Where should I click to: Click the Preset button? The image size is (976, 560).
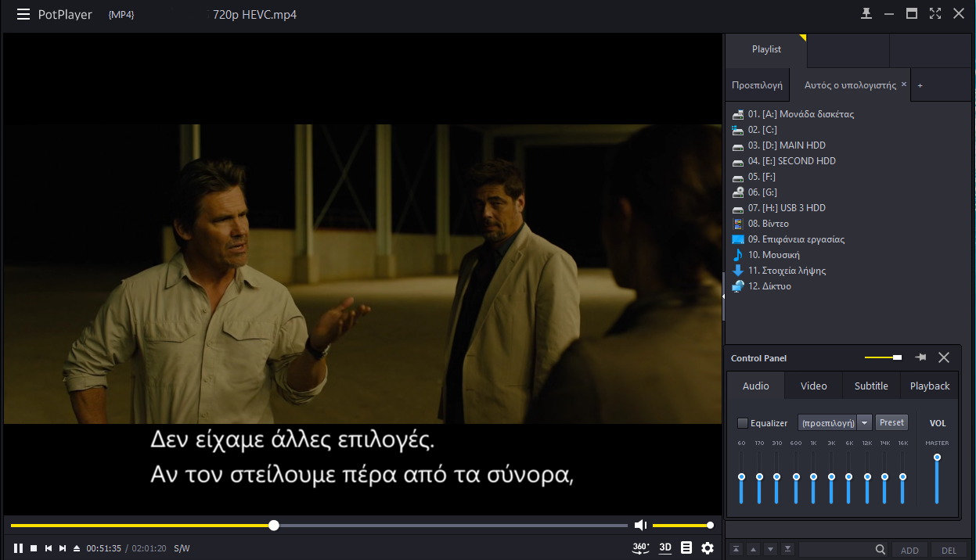click(x=891, y=422)
